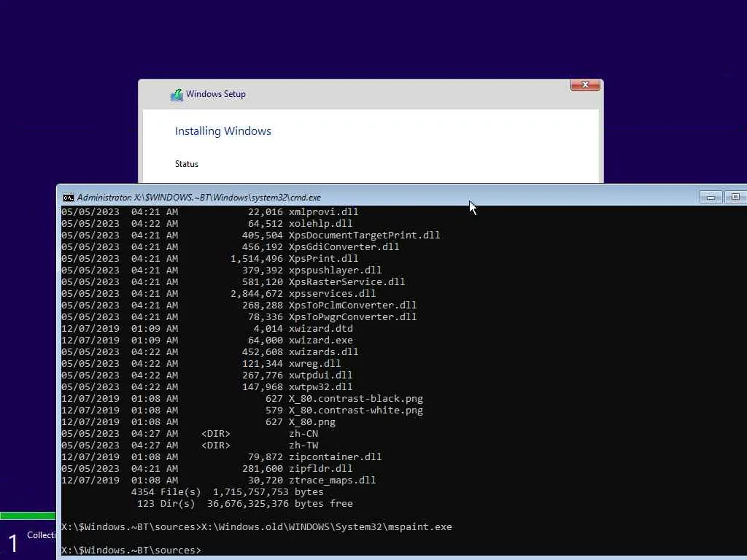
Task: Close the Windows Setup dialog
Action: [585, 85]
